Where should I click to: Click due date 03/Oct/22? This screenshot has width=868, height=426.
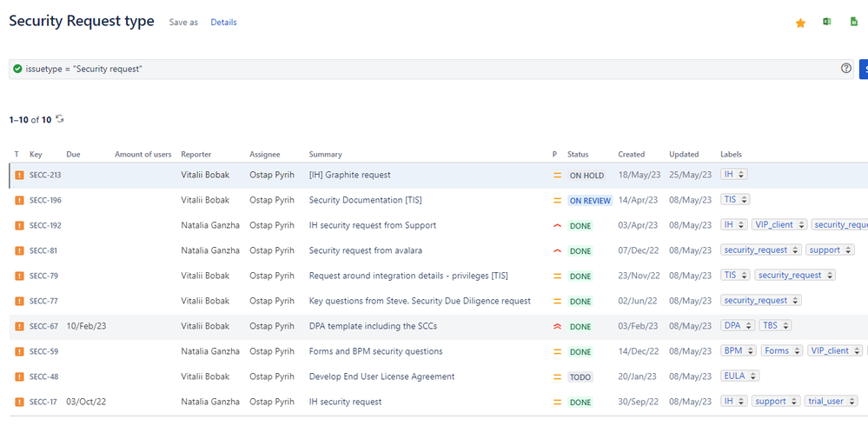point(86,402)
